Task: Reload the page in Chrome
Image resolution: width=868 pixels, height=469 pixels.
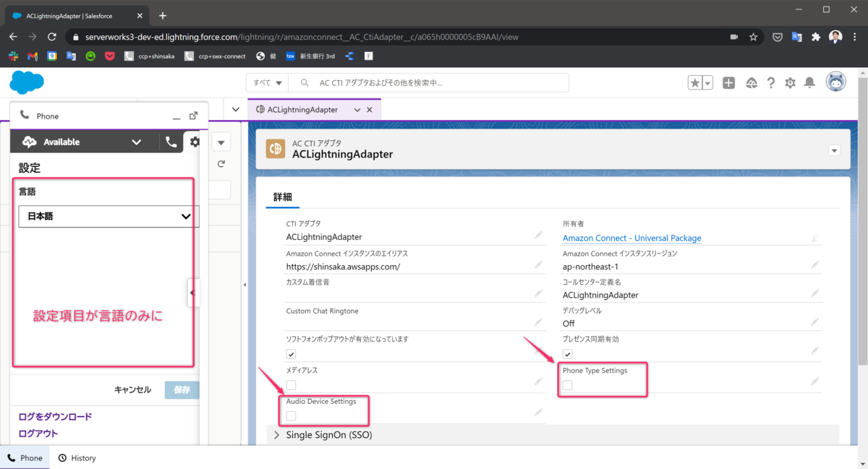Action: (52, 37)
